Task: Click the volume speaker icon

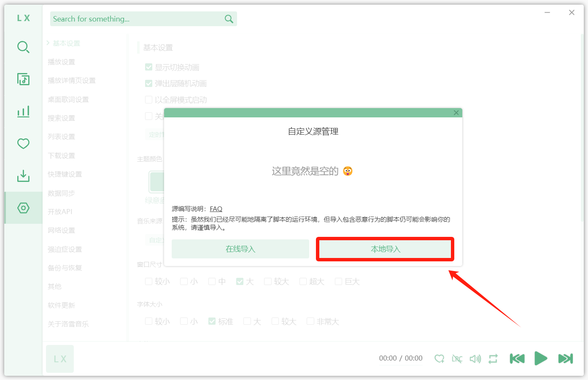Action: (x=475, y=359)
